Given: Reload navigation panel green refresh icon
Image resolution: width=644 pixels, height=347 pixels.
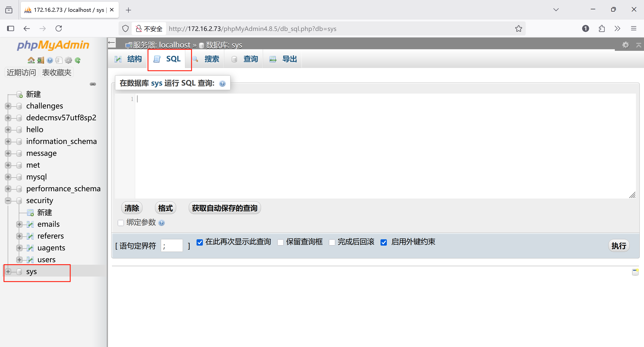Looking at the screenshot, I should click(x=78, y=60).
